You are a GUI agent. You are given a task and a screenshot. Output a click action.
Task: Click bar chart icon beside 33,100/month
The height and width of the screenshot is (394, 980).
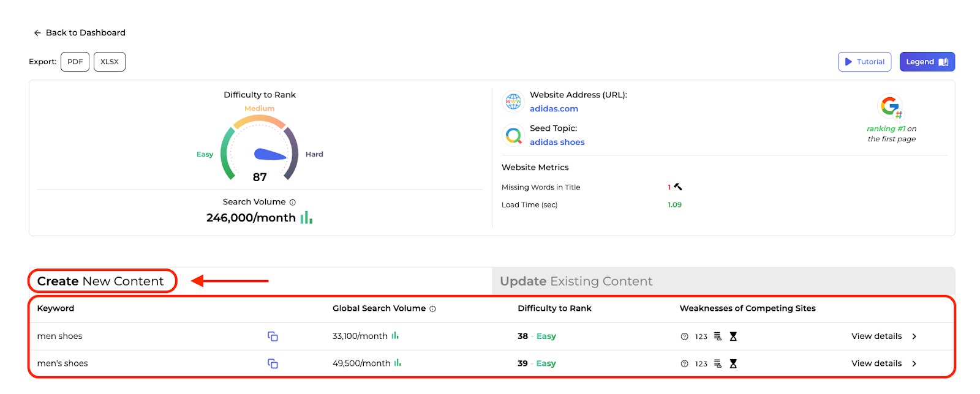coord(395,335)
